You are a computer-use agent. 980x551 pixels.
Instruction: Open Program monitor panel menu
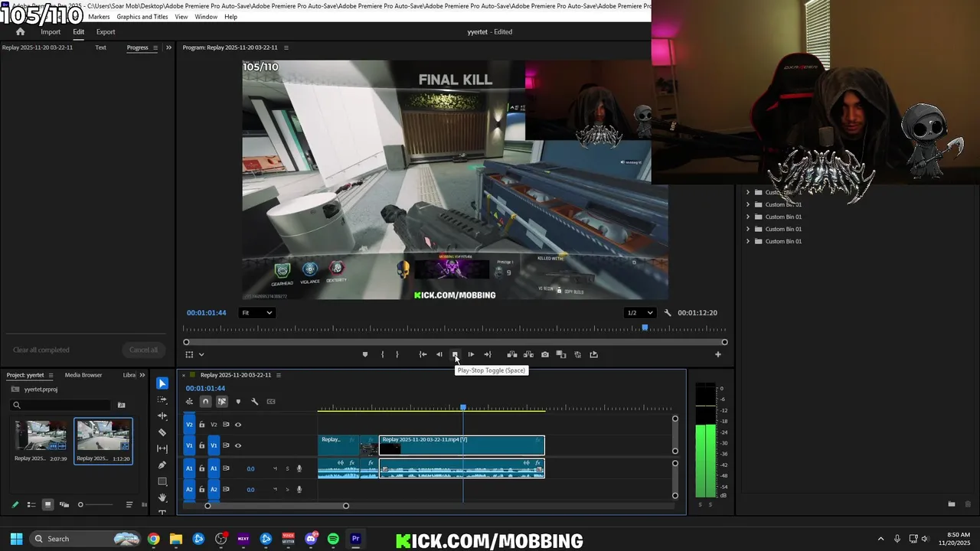[286, 47]
